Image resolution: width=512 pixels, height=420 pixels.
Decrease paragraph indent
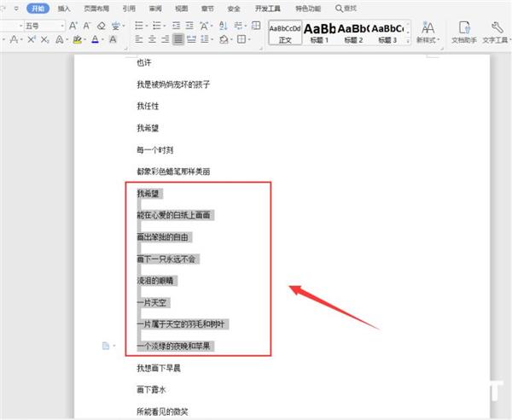[177, 26]
